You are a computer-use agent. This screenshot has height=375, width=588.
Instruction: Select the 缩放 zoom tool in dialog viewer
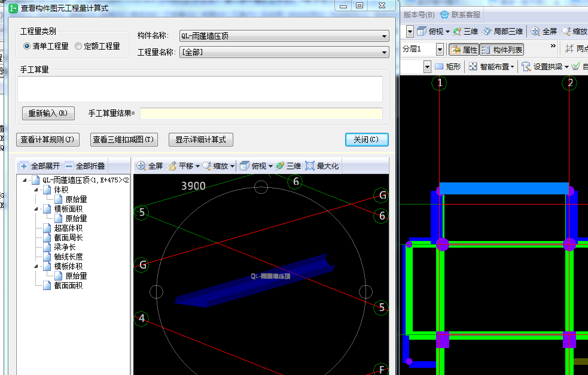click(215, 166)
